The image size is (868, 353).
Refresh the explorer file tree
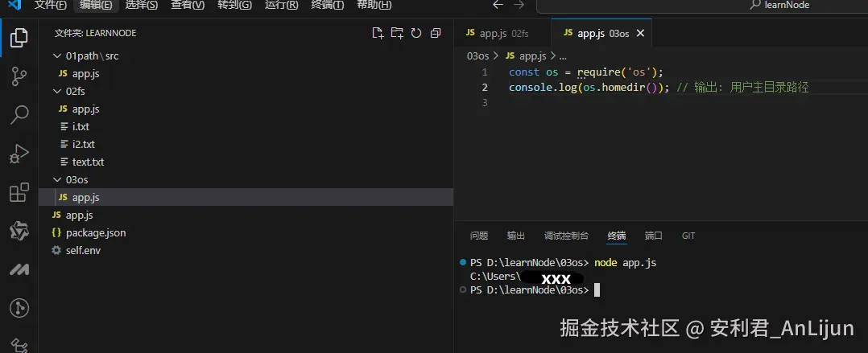[416, 33]
